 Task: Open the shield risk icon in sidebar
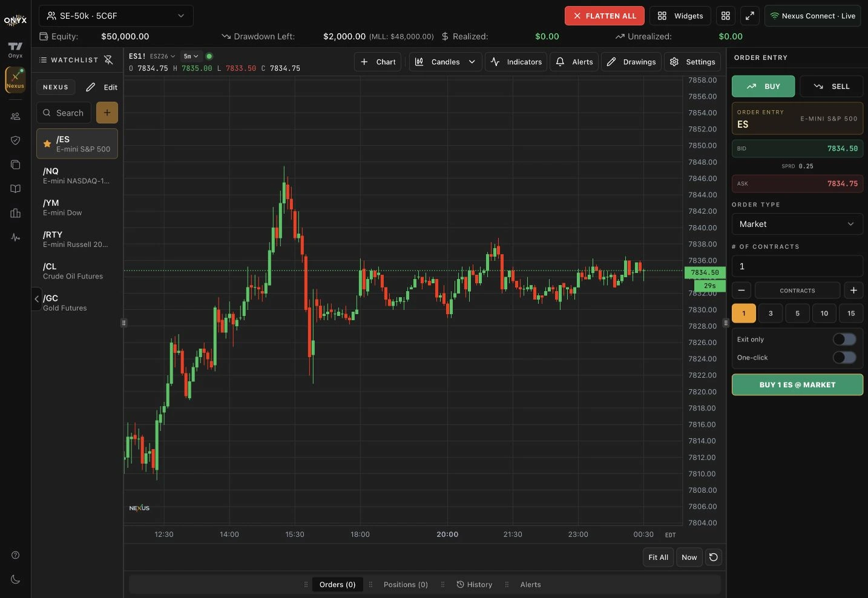[x=16, y=140]
